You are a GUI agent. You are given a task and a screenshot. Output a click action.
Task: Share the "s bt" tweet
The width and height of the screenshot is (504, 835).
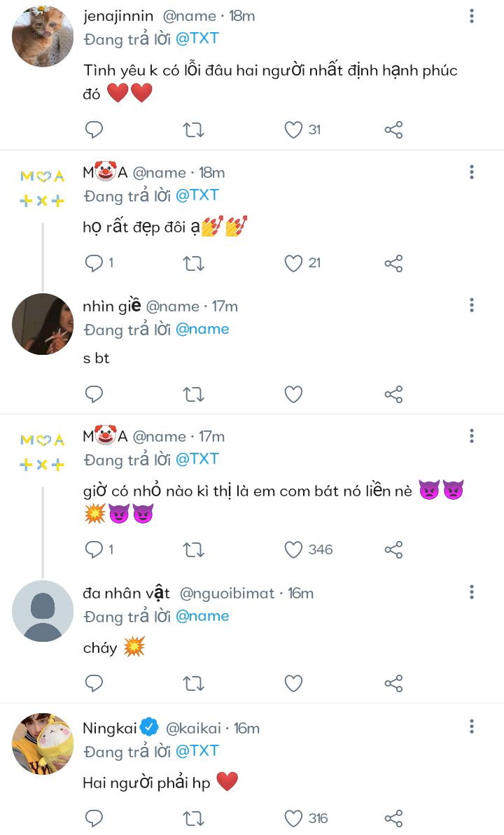click(x=393, y=394)
